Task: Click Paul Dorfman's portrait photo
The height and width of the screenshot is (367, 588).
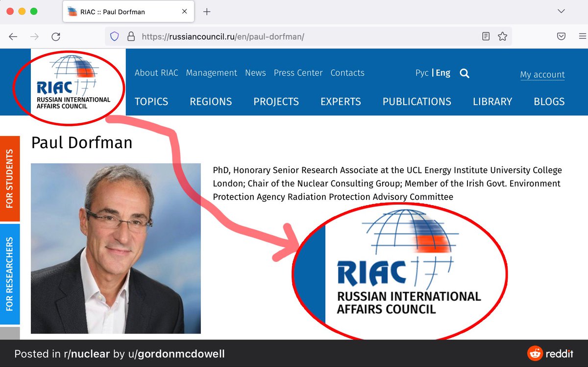Action: tap(116, 248)
